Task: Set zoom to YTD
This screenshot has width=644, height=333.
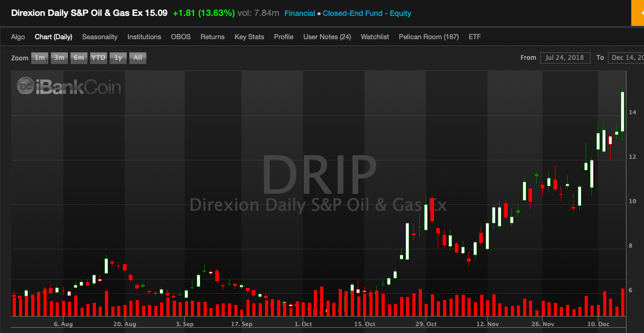Action: coord(98,58)
